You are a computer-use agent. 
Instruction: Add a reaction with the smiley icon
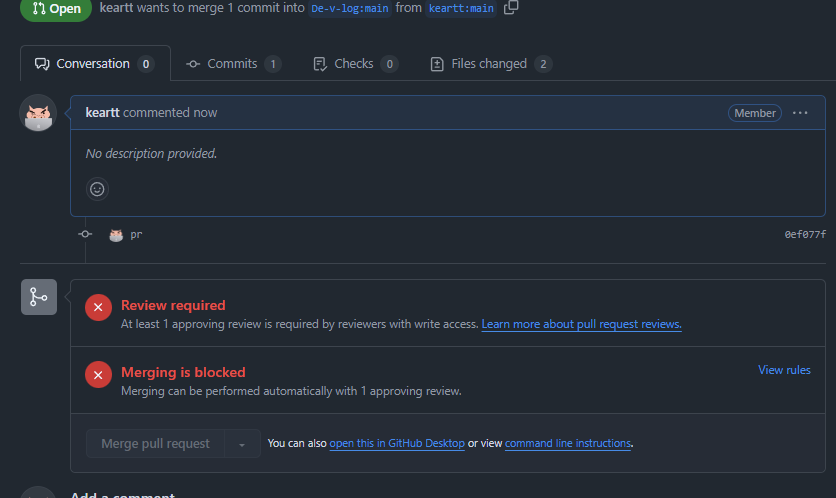click(97, 189)
